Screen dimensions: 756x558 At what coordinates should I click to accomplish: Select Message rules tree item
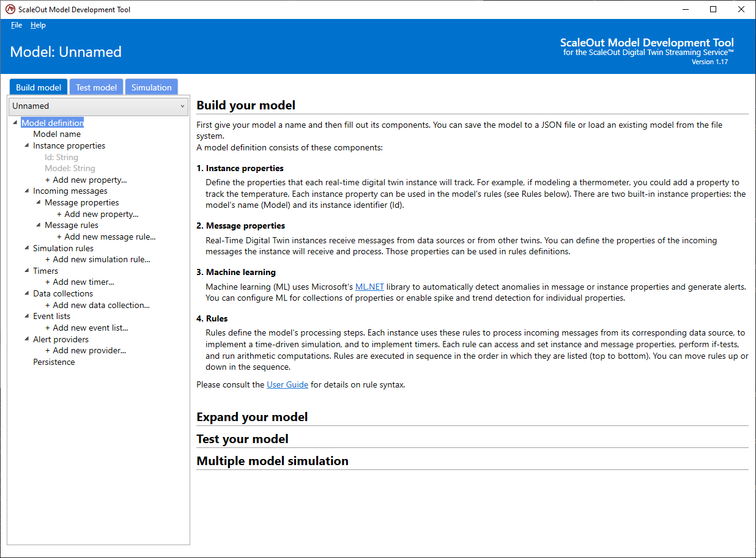[72, 225]
